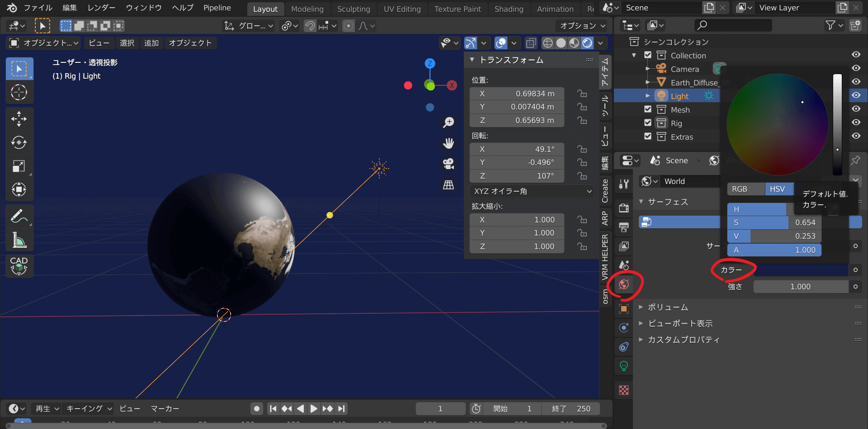Toggle snapping magnet button
868x429 pixels.
coord(310,26)
